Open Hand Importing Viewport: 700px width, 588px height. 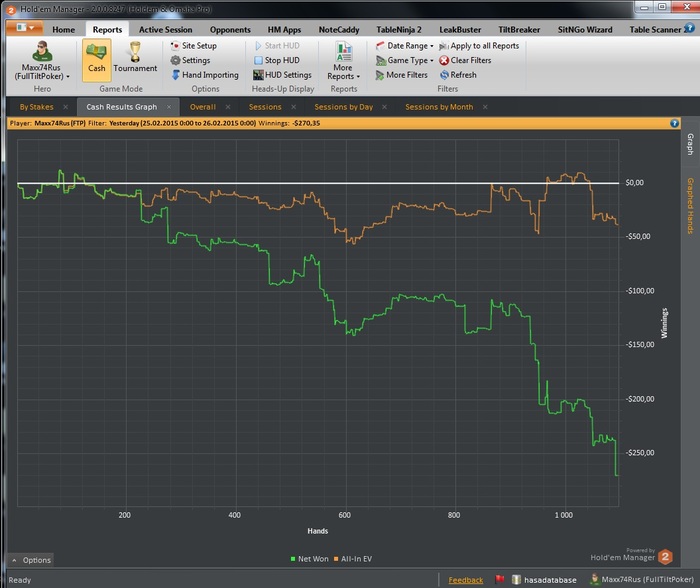205,75
